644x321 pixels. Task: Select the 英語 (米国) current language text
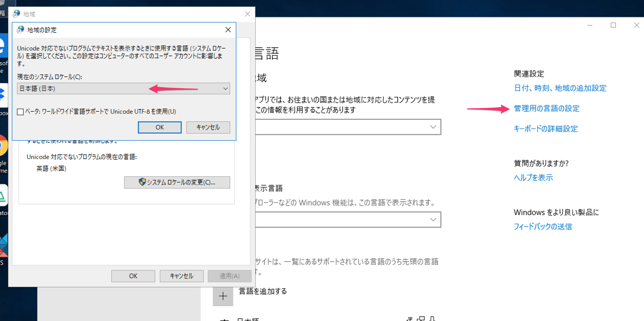click(x=51, y=168)
